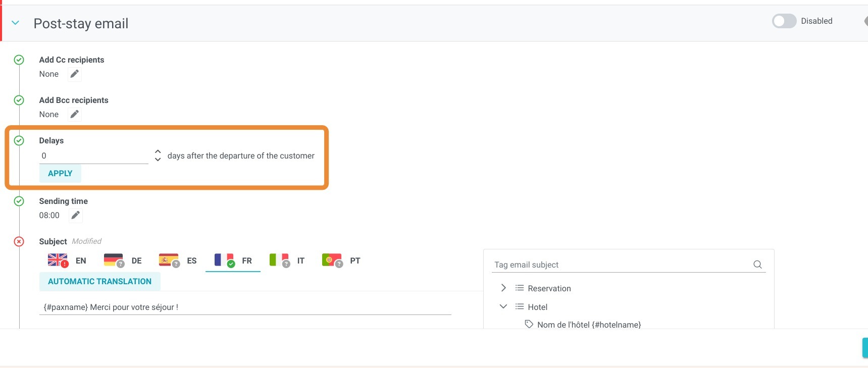Collapse the Post-stay email section chevron
The image size is (868, 368).
(16, 23)
